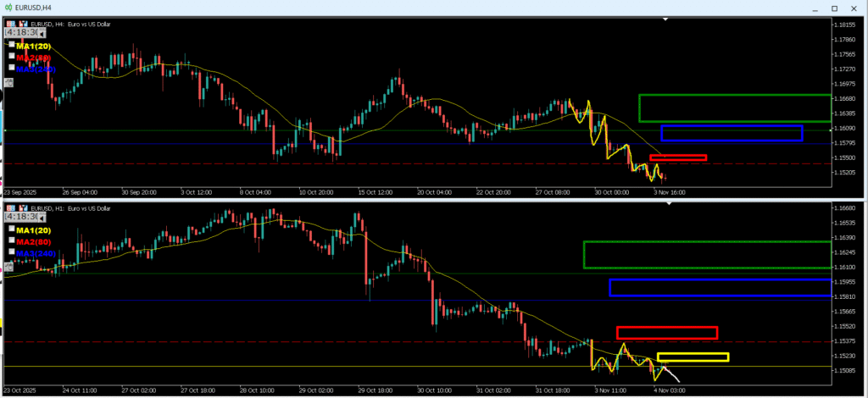
Task: Toggle the MA1(20) checkbox in H4 chart
Action: (12, 43)
